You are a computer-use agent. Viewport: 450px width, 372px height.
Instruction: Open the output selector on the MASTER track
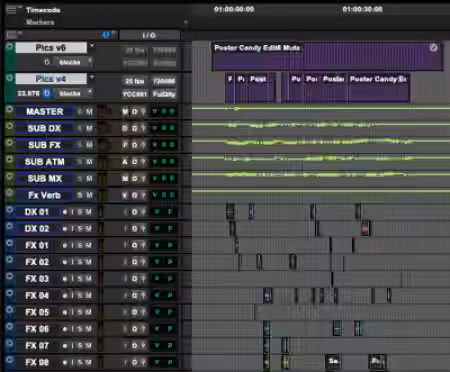coord(134,112)
